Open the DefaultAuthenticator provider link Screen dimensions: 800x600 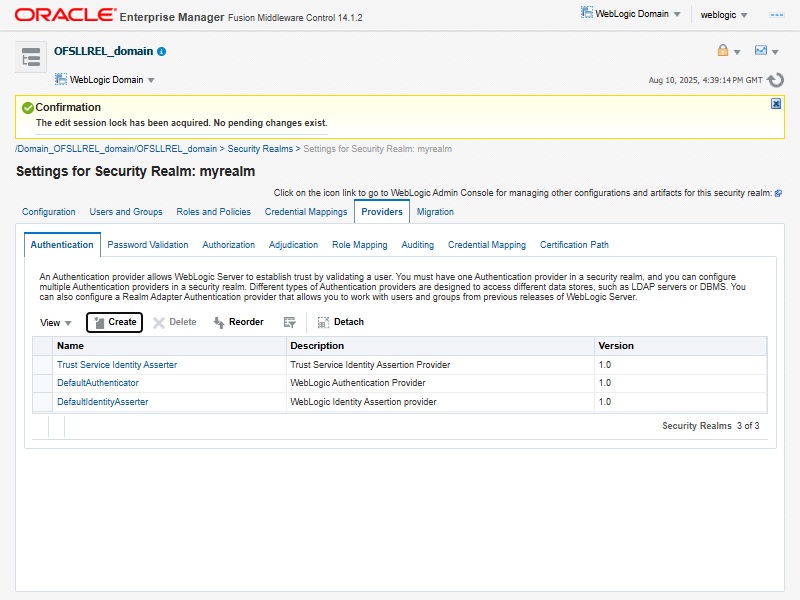coord(98,383)
